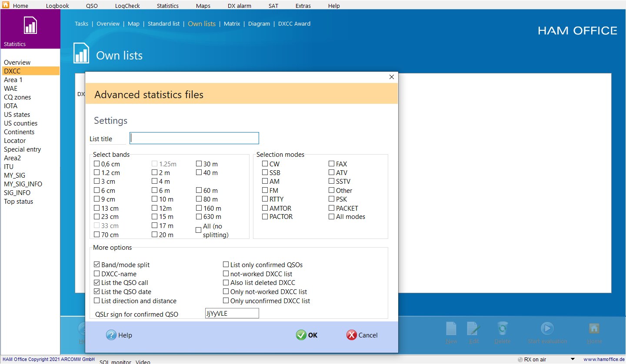This screenshot has height=364, width=626.
Task: Tick the 70 cm band checkbox
Action: [x=97, y=235]
